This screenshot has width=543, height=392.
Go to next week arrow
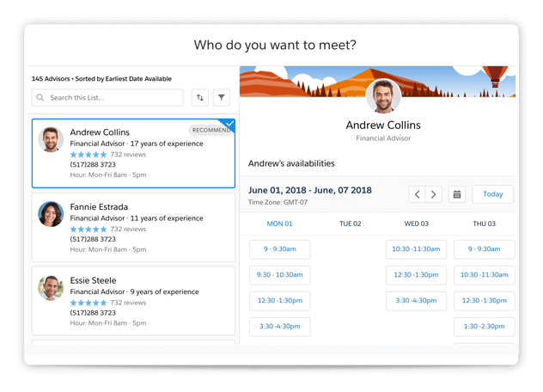pos(434,194)
